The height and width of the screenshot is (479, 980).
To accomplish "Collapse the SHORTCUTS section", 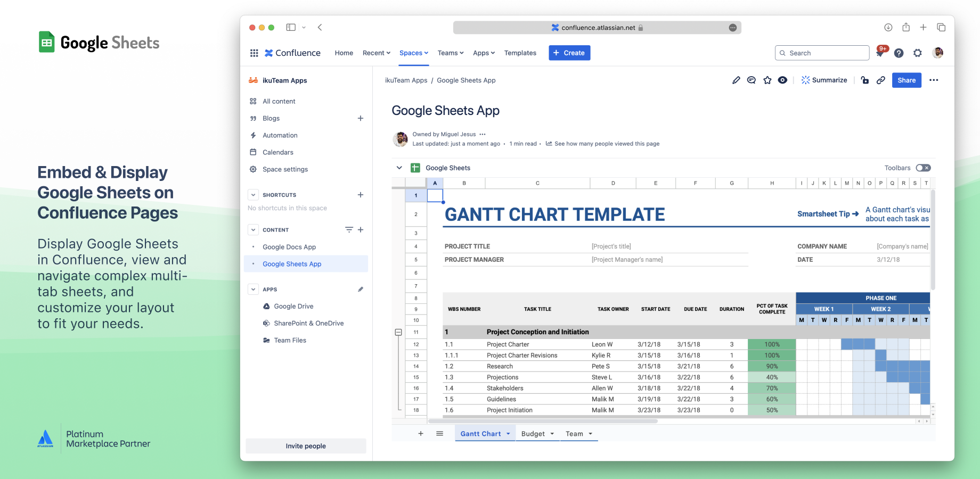I will [x=253, y=195].
